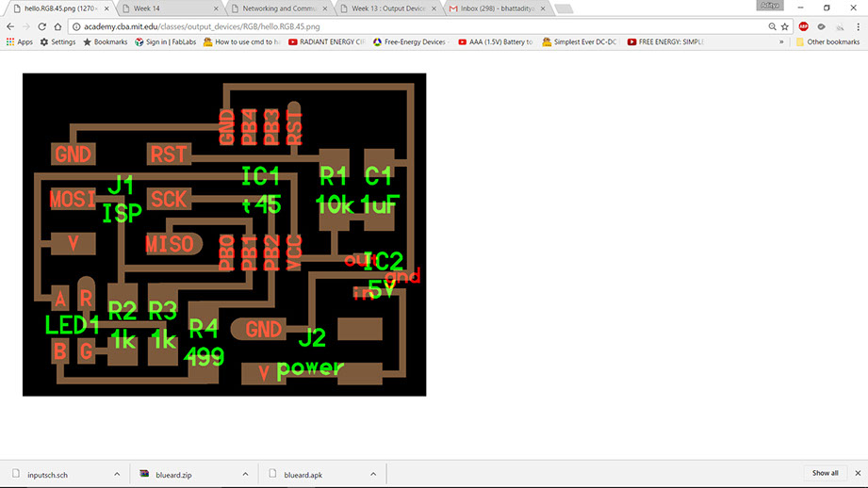868x488 pixels.
Task: View site information icon in address bar
Action: pyautogui.click(x=76, y=26)
